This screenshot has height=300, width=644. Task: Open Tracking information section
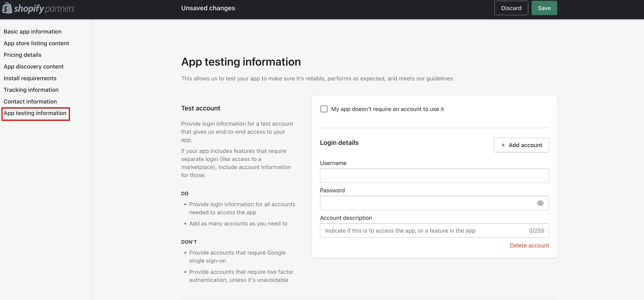click(x=31, y=90)
